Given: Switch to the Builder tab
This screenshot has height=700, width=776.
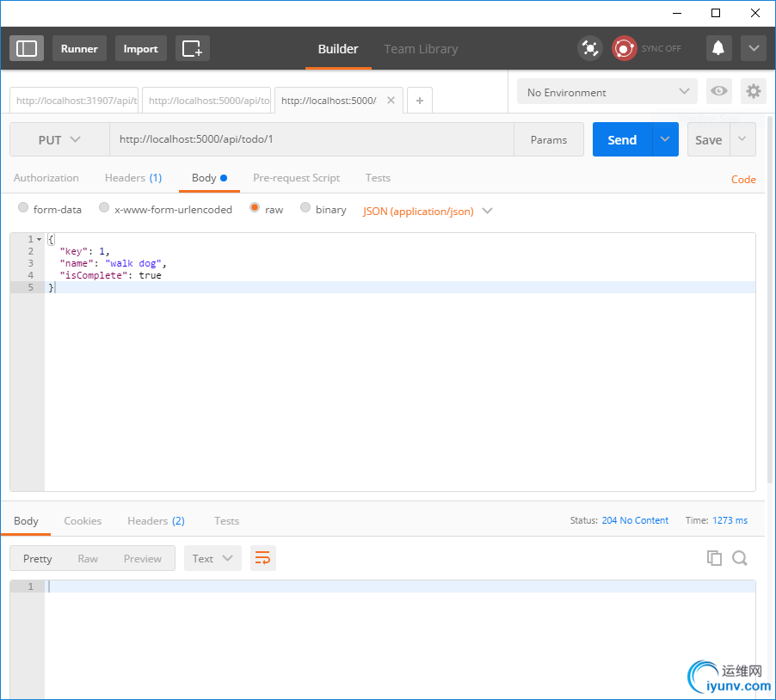Looking at the screenshot, I should [x=338, y=49].
